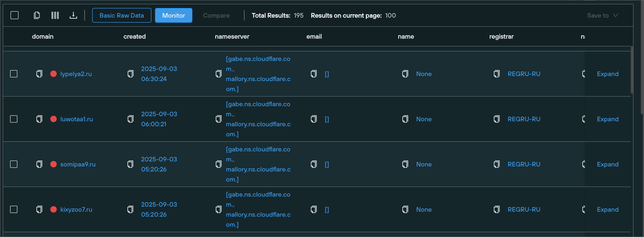Select the kixyzoo7.ru row checkbox
644x237 pixels.
click(x=14, y=209)
